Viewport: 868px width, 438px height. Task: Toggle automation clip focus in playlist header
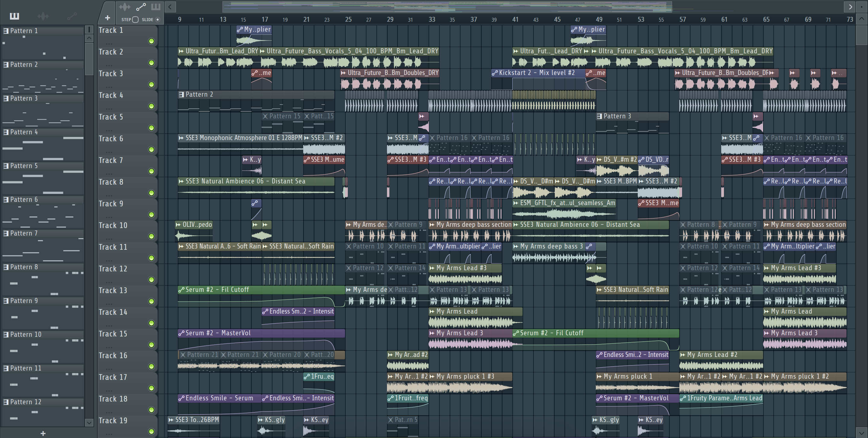pos(141,6)
